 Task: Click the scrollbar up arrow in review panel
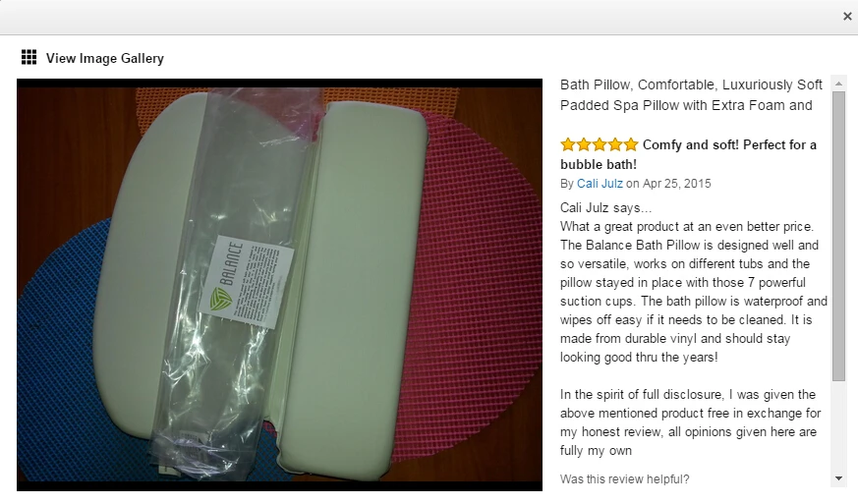click(838, 84)
